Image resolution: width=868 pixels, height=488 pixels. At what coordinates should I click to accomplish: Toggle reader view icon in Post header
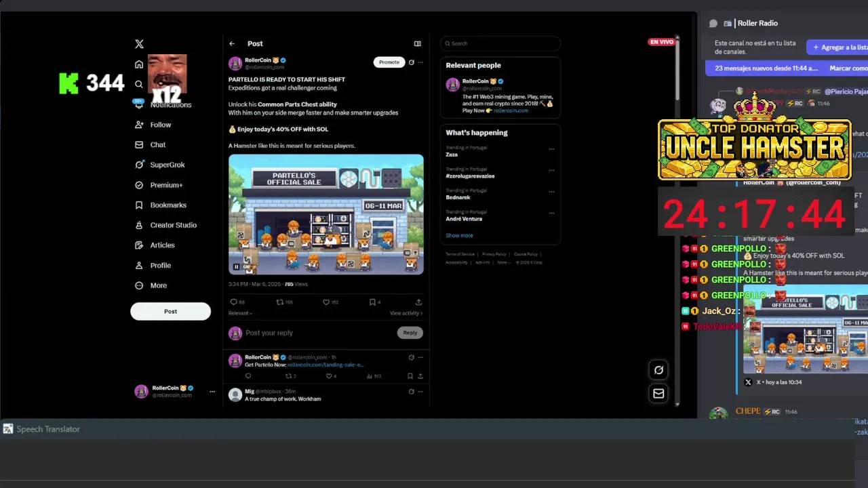coord(418,43)
